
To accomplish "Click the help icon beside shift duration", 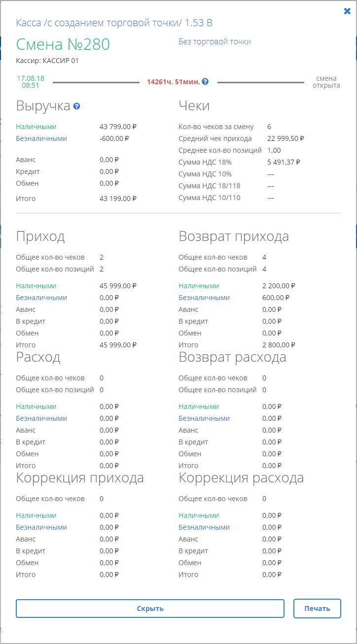I will pyautogui.click(x=205, y=82).
